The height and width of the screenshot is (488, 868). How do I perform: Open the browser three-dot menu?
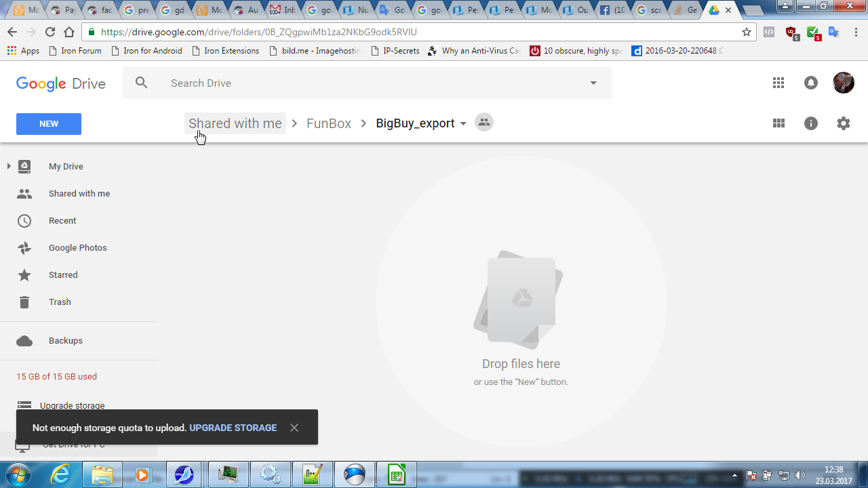pyautogui.click(x=856, y=32)
